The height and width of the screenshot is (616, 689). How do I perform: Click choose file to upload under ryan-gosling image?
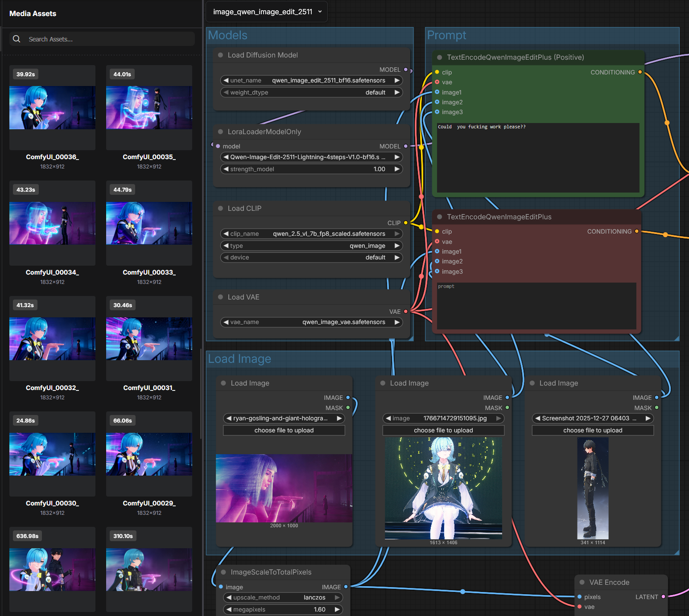click(284, 431)
